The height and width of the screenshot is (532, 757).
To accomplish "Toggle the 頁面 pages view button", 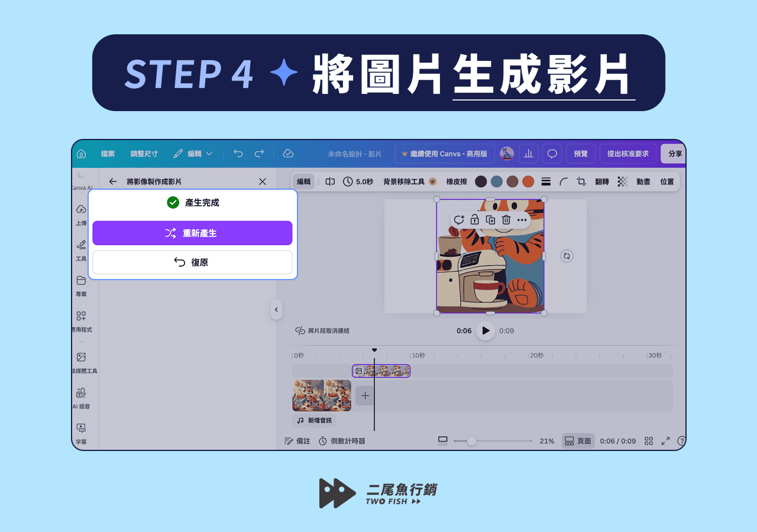I will pos(578,441).
